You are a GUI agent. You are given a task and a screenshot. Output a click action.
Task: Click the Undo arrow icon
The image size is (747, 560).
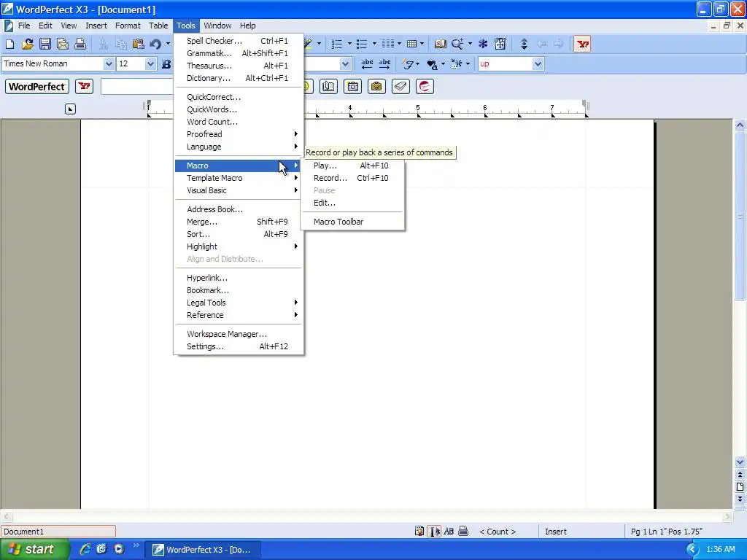coord(155,44)
